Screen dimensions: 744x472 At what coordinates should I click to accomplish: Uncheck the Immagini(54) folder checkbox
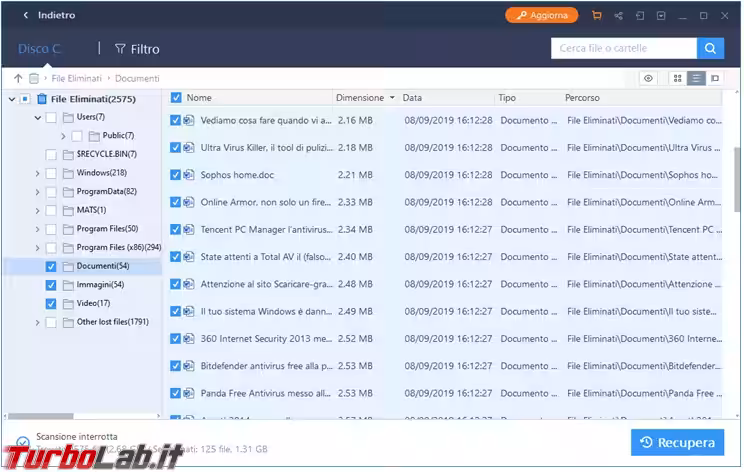tap(51, 285)
